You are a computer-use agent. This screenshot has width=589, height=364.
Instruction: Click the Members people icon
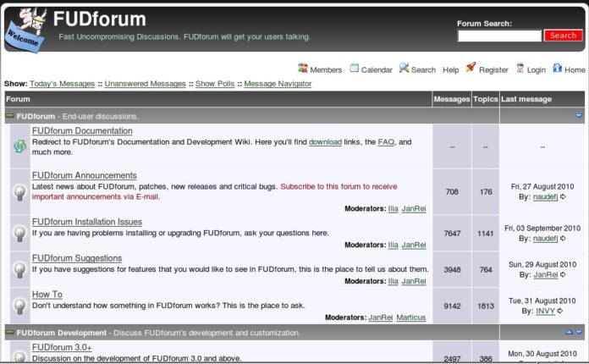point(303,68)
